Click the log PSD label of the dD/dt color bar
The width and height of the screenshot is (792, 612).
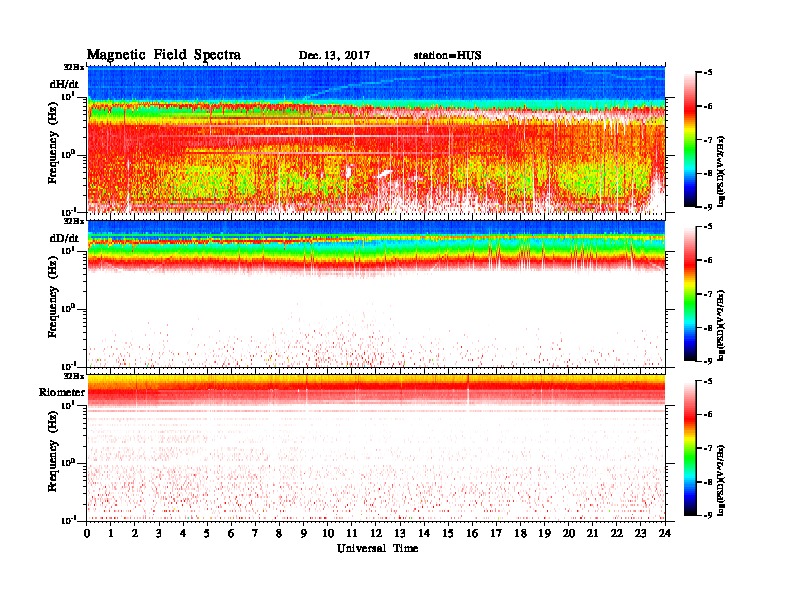pos(721,325)
